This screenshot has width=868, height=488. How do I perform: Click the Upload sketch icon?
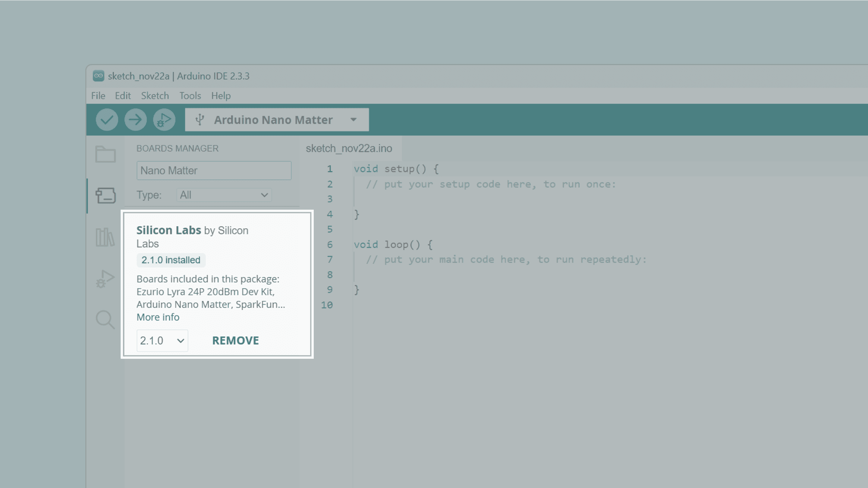point(135,120)
